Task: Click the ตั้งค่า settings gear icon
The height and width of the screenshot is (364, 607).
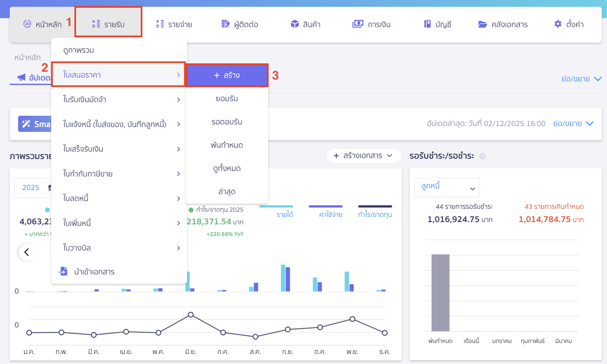Action: (558, 24)
